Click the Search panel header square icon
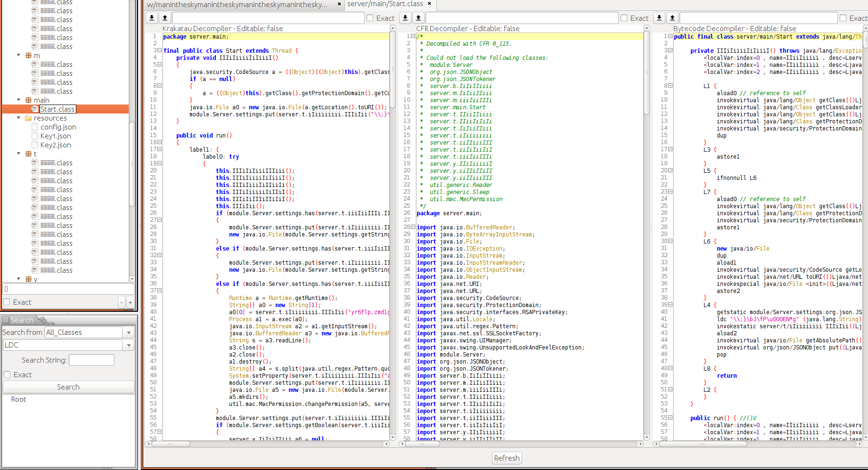The height and width of the screenshot is (470, 868). click(x=6, y=320)
